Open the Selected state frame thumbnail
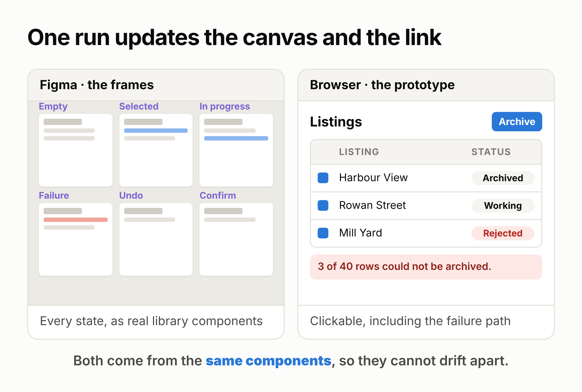The image size is (582, 392). (156, 150)
